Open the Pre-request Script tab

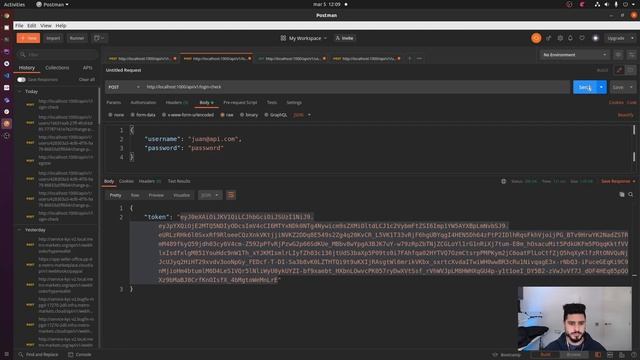click(x=240, y=102)
